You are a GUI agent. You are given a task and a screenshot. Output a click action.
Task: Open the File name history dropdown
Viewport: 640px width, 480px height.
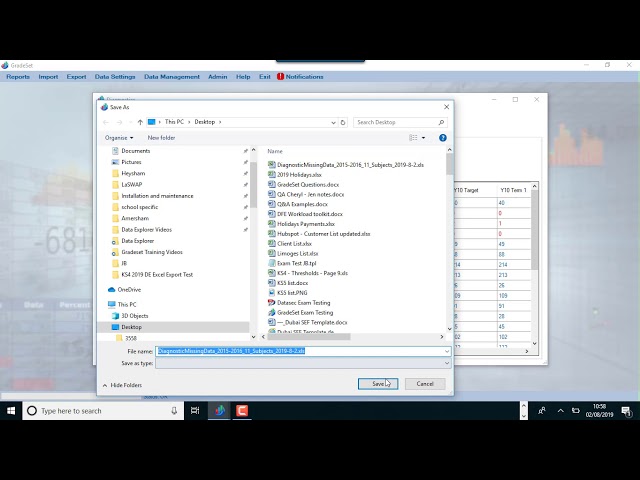tap(447, 351)
